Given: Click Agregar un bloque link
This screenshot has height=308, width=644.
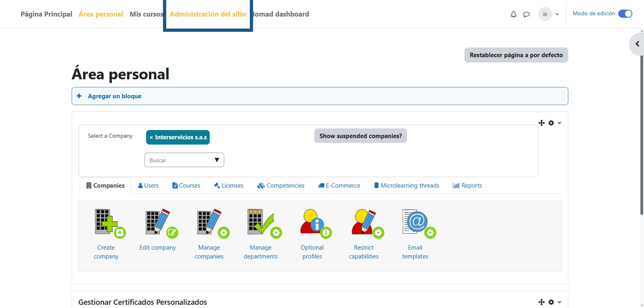Looking at the screenshot, I should 114,96.
